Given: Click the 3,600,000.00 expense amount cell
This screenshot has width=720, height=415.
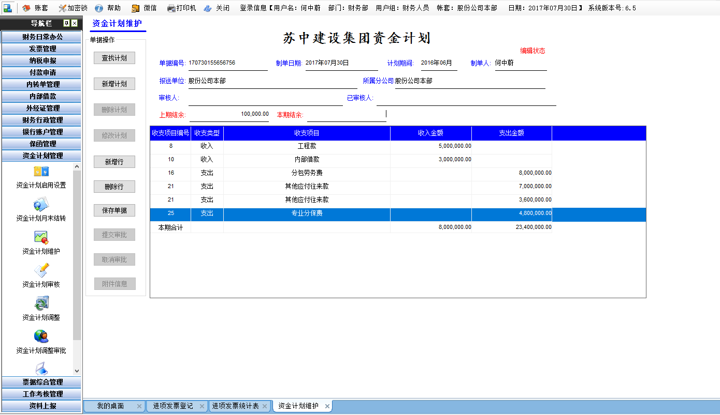Looking at the screenshot, I should pos(512,200).
